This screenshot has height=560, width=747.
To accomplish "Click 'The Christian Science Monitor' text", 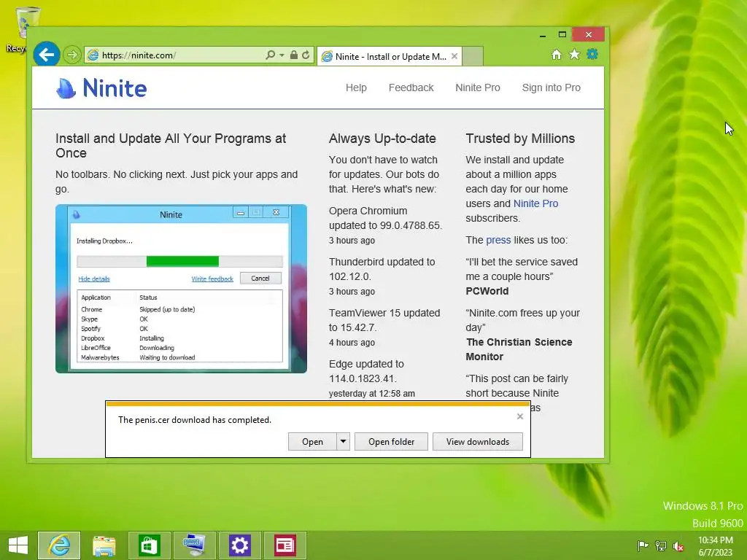I will (519, 349).
